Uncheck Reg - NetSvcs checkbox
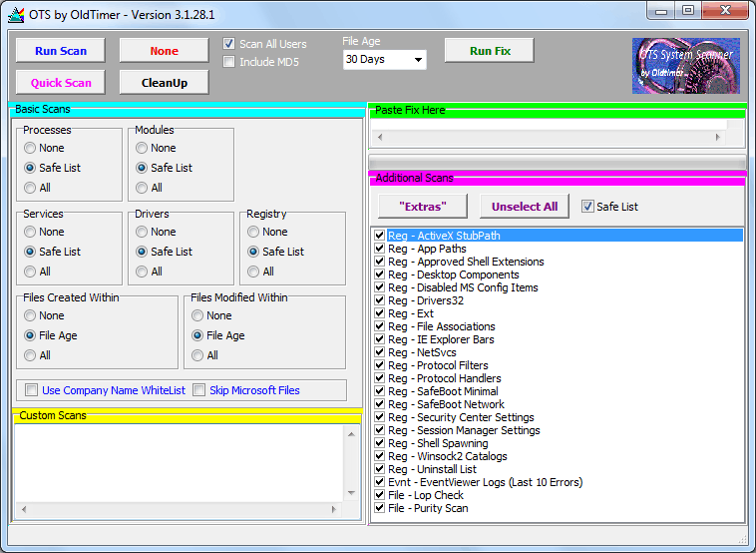The height and width of the screenshot is (553, 756). pos(379,352)
